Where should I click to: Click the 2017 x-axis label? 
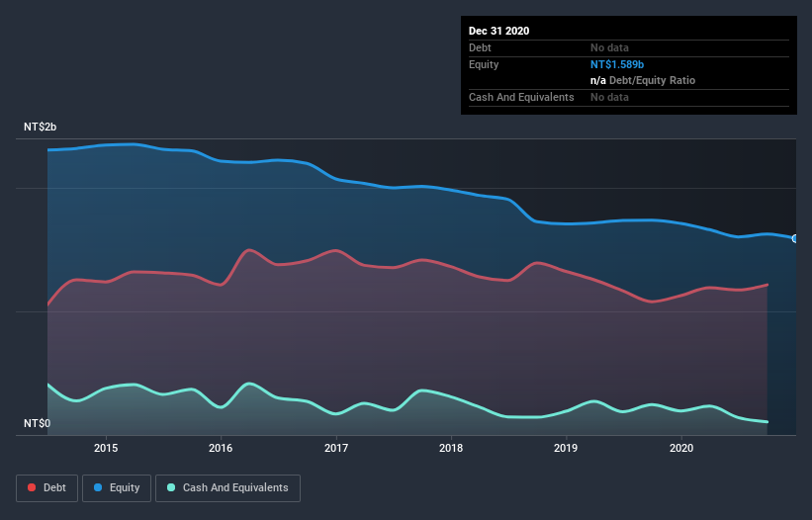coord(336,448)
